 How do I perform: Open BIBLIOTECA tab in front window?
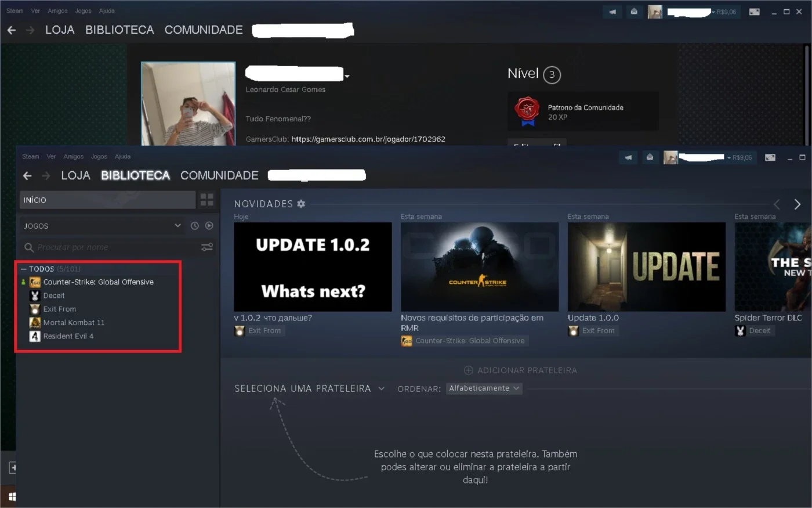coord(136,175)
